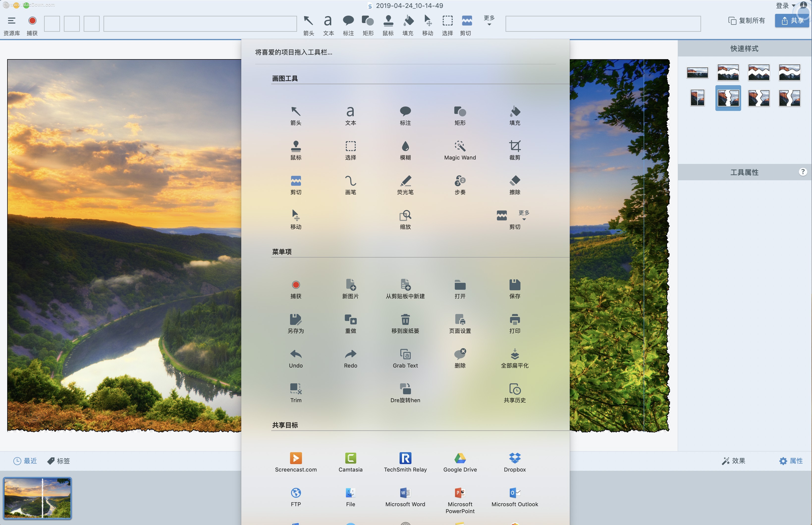This screenshot has width=812, height=525.
Task: Select the 擦除 eraser tool
Action: click(x=514, y=184)
